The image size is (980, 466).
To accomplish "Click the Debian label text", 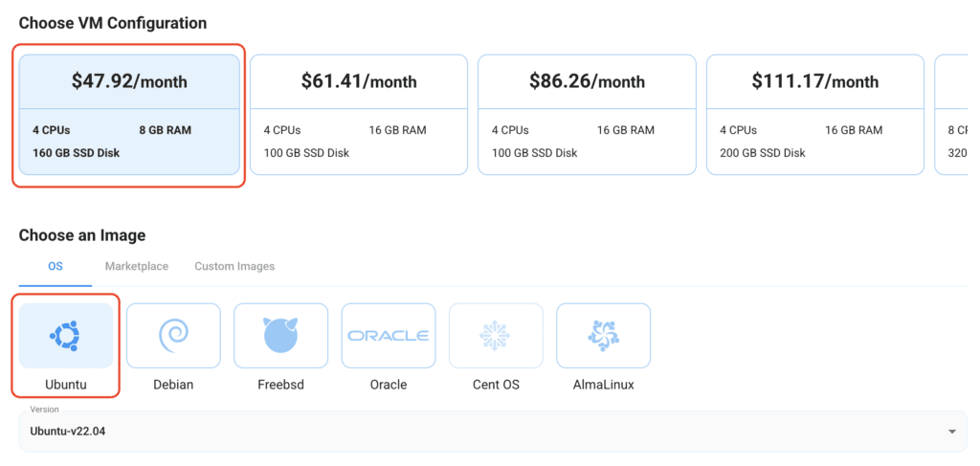I will click(173, 385).
